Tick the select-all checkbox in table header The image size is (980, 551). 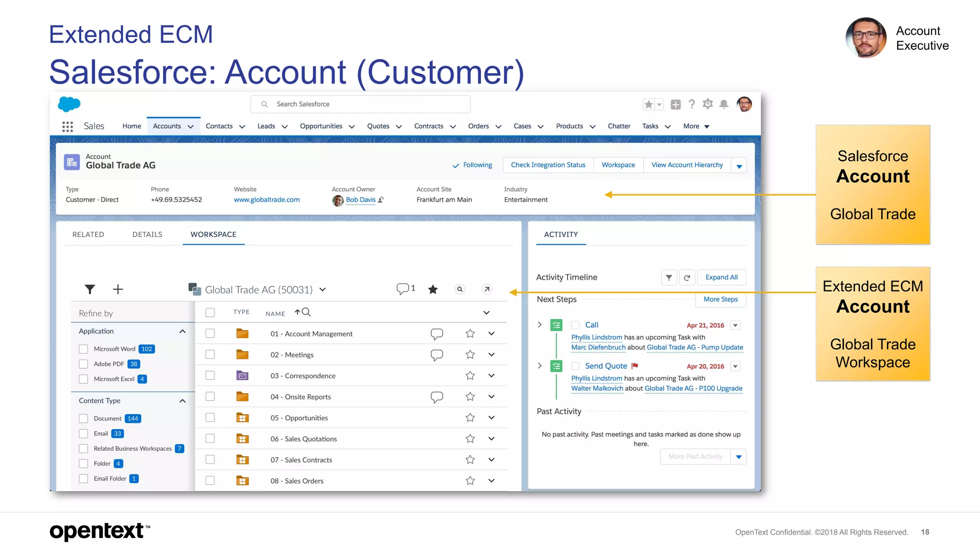coord(210,312)
